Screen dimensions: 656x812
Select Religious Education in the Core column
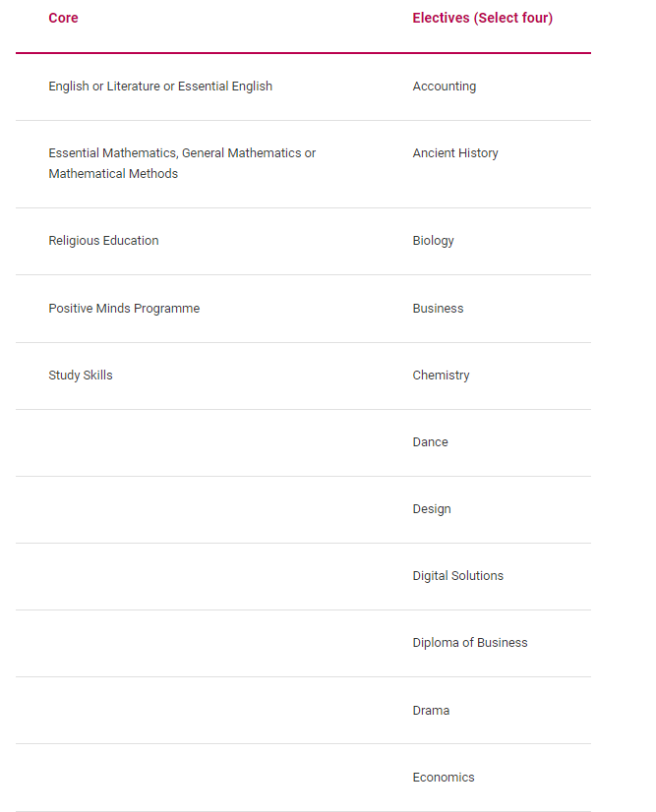coord(103,241)
